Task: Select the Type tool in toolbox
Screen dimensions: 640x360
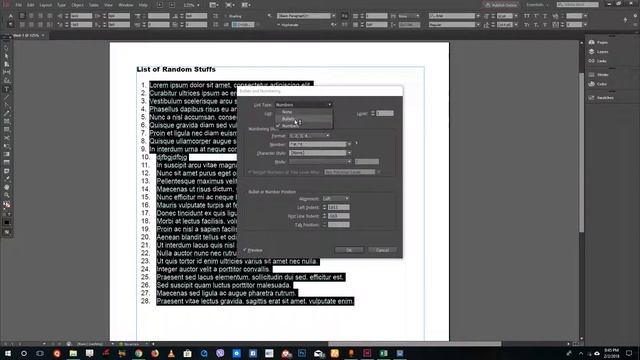Action: [x=7, y=89]
